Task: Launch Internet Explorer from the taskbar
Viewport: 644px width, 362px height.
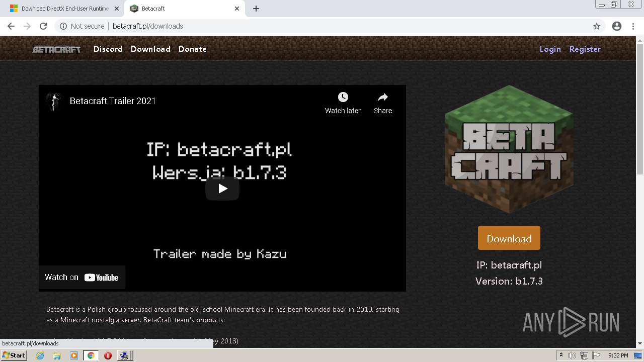Action: [x=40, y=355]
